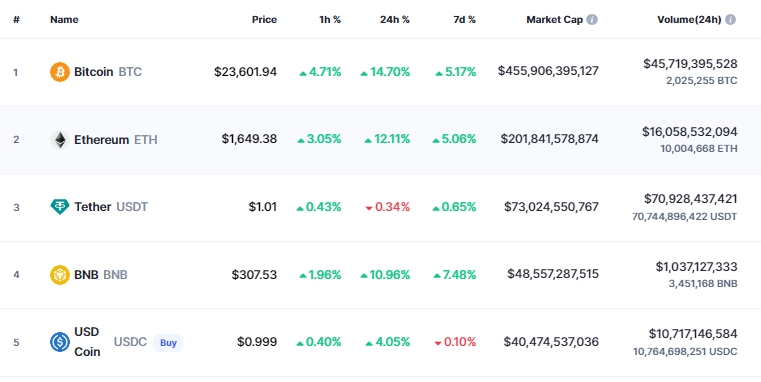
Task: Click the Ethereum diamond logo icon
Action: (60, 140)
